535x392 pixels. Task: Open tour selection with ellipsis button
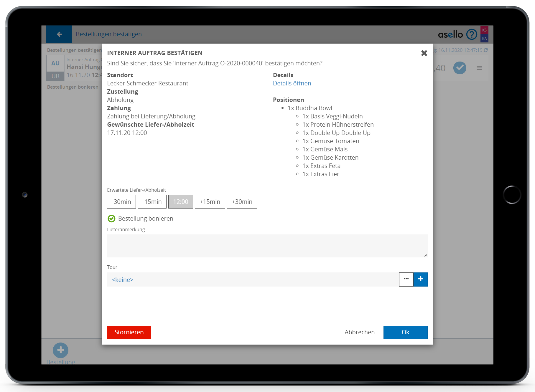[406, 279]
